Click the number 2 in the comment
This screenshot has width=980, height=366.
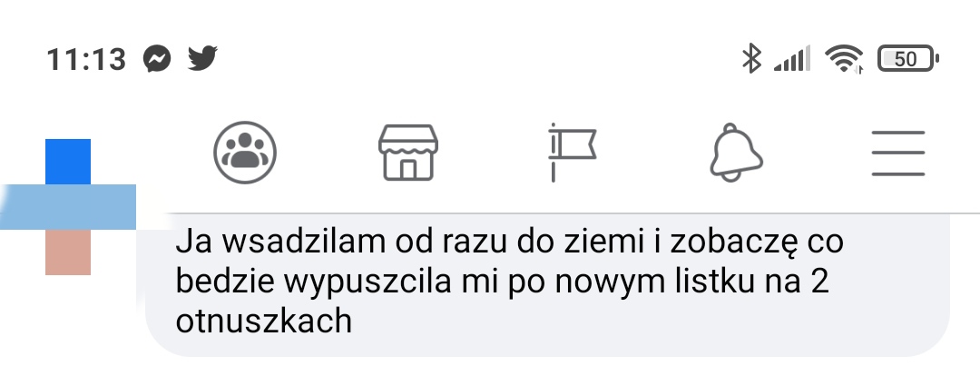tap(820, 281)
